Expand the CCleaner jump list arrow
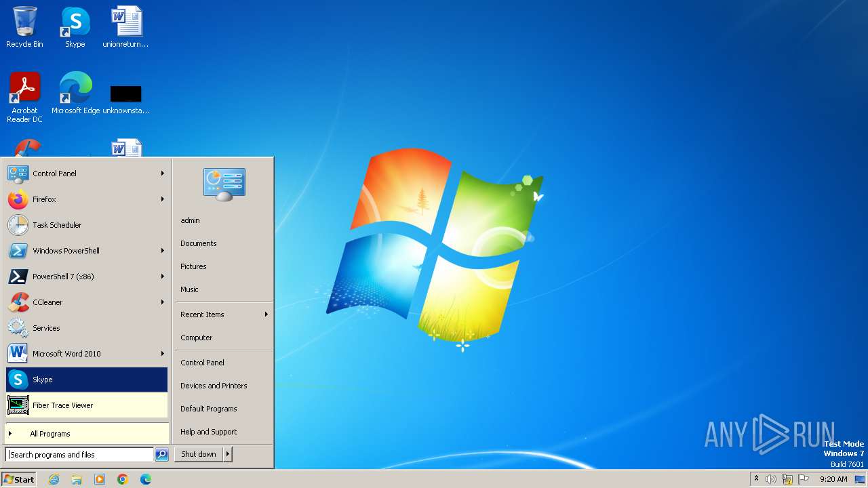Screen dimensions: 868x488 click(163, 302)
